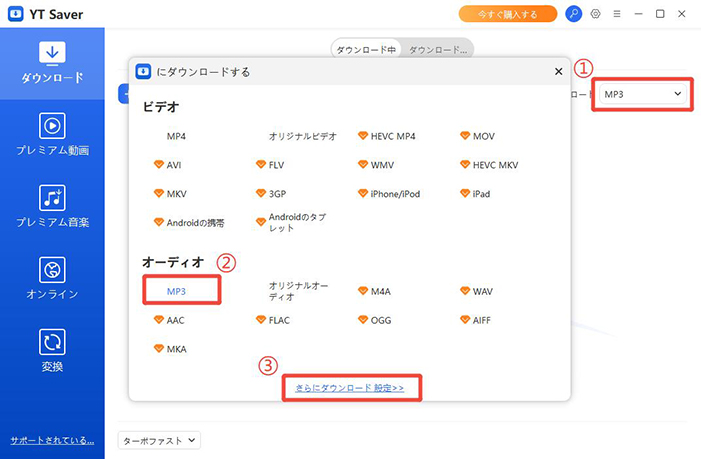Select MP3 audio format
This screenshot has width=701, height=459.
176,291
